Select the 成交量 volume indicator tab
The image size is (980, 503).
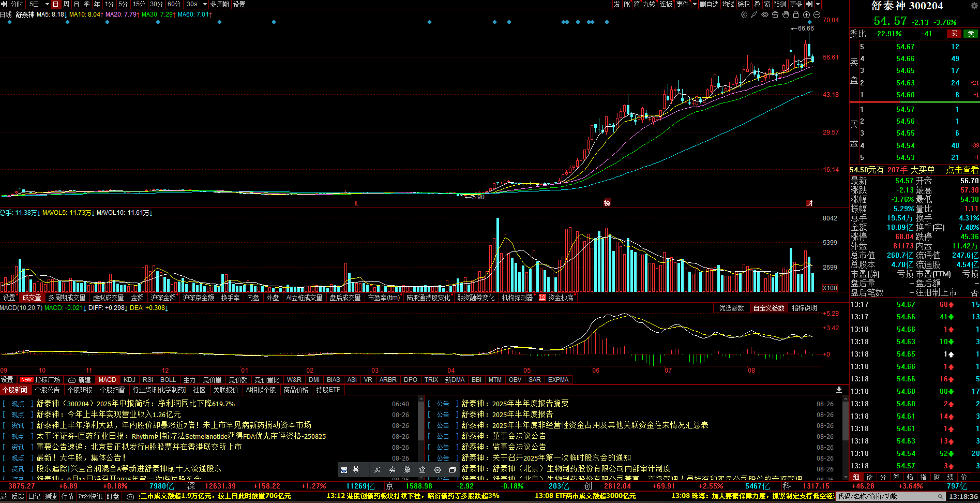[32, 298]
